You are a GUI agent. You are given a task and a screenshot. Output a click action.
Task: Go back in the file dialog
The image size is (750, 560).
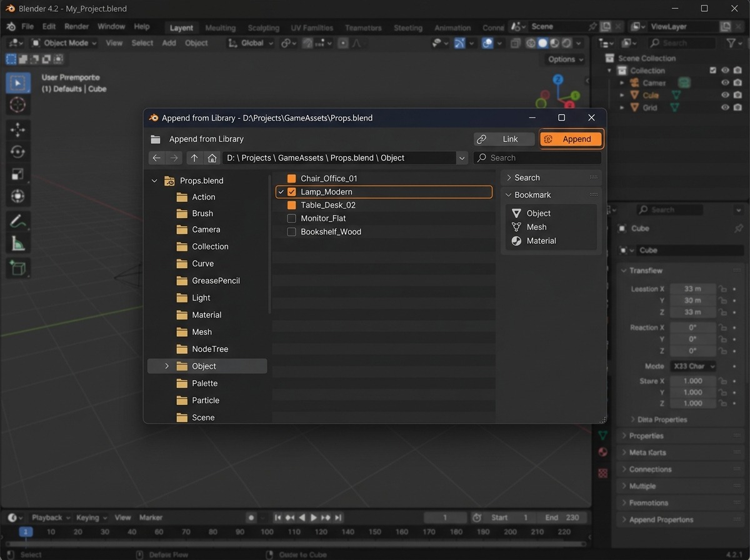coord(157,158)
